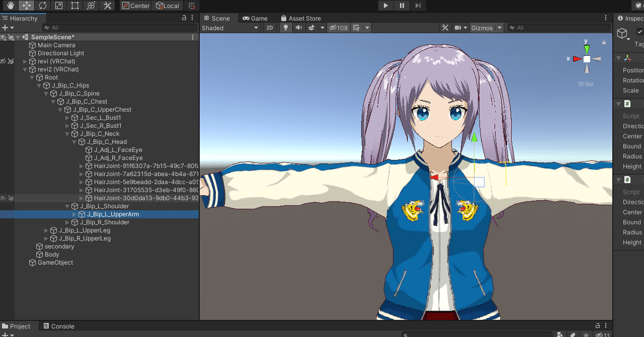Click the Pause button
The image size is (644, 337).
[402, 6]
